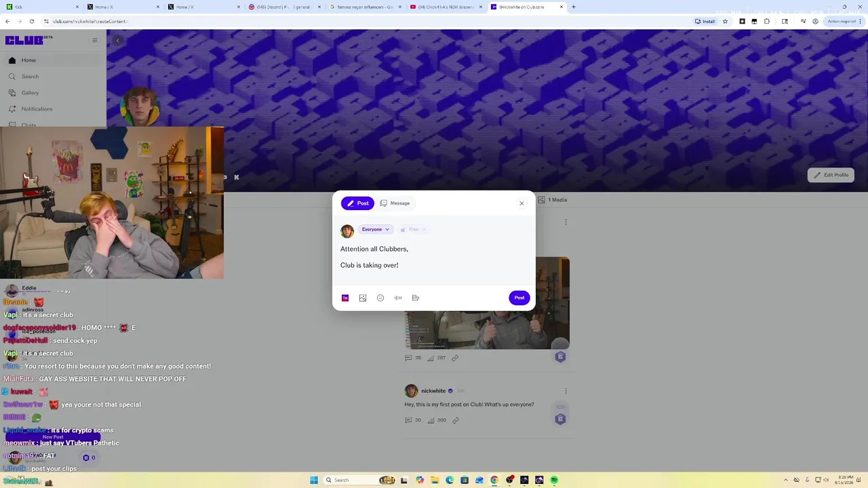The width and height of the screenshot is (868, 488).
Task: Click stats icon showing 300
Action: 431,420
